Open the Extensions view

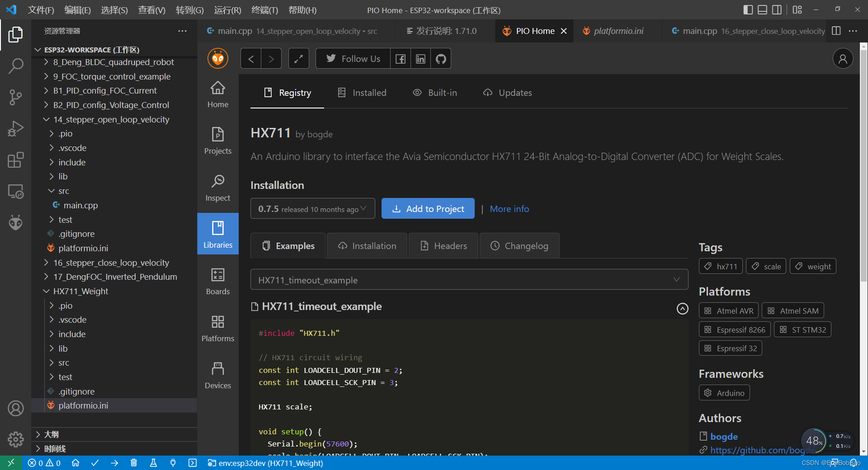click(15, 160)
